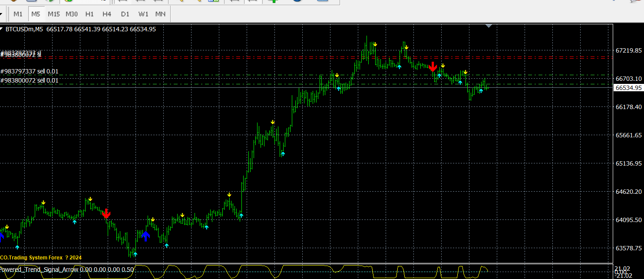Switch chart to the M1 timeframe
The height and width of the screenshot is (279, 644).
[x=18, y=14]
